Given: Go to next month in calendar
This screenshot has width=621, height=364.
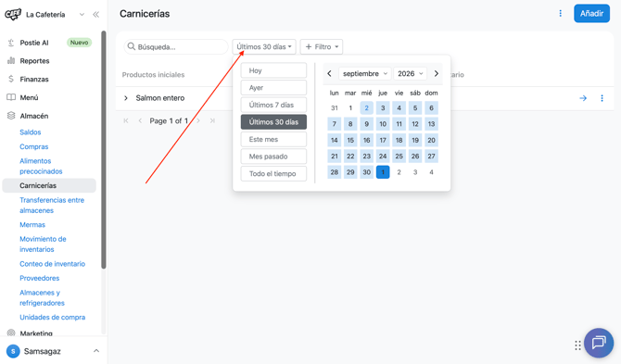Looking at the screenshot, I should coord(436,73).
